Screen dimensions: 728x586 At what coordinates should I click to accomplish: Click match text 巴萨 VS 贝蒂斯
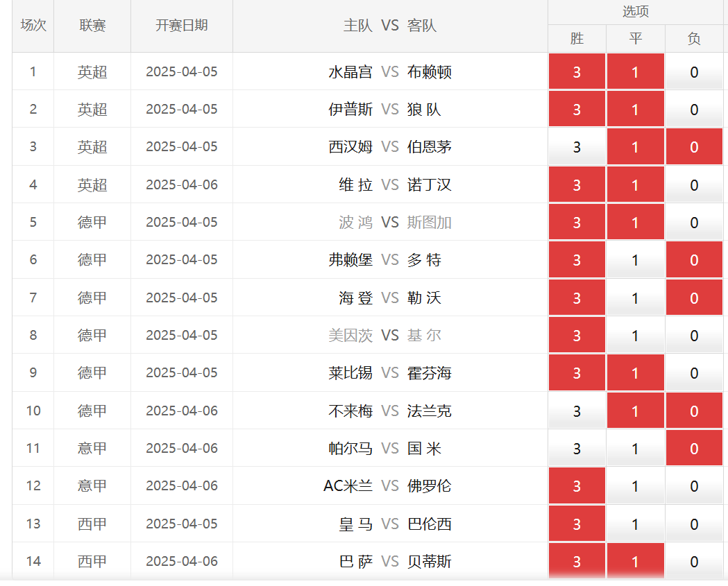coord(395,562)
